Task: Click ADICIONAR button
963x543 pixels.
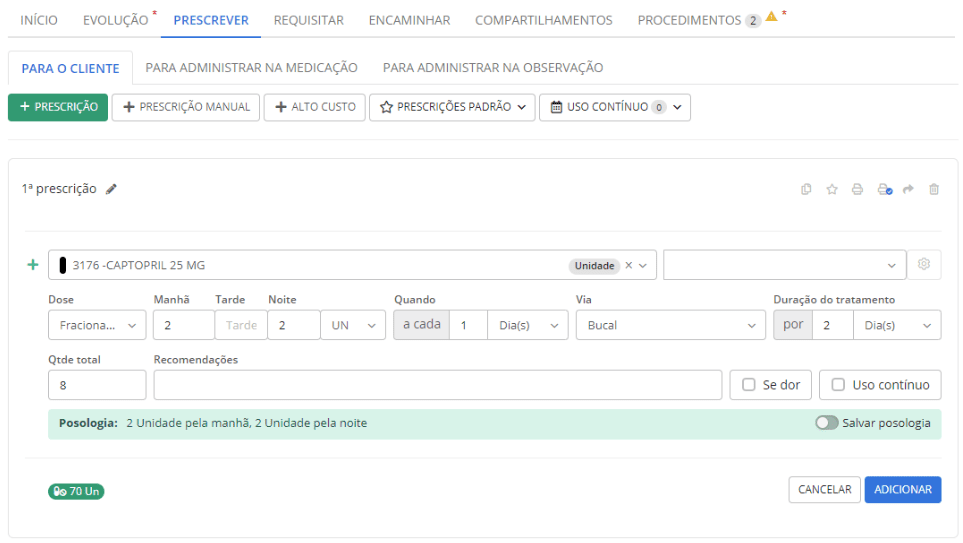Action: pyautogui.click(x=903, y=490)
